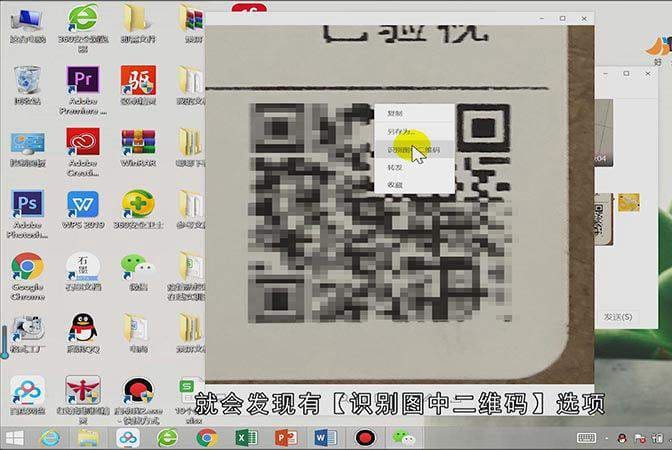This screenshot has width=672, height=450.
Task: Open This PC desktop icon
Action: coord(27,26)
